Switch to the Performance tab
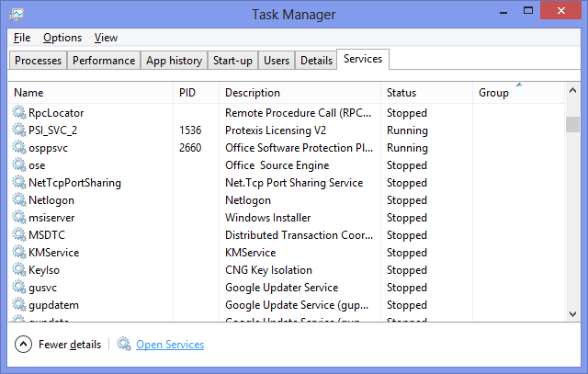Viewport: 588px width, 374px height. tap(104, 61)
